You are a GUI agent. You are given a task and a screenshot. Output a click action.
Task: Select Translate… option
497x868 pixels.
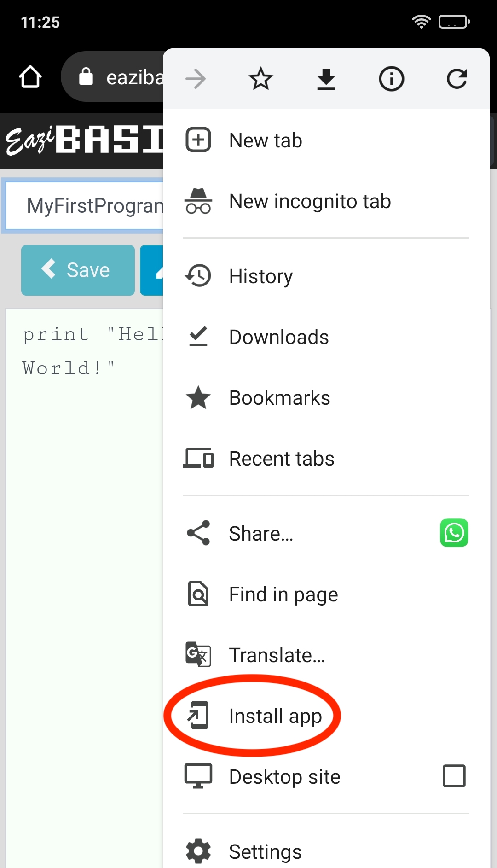pyautogui.click(x=277, y=655)
